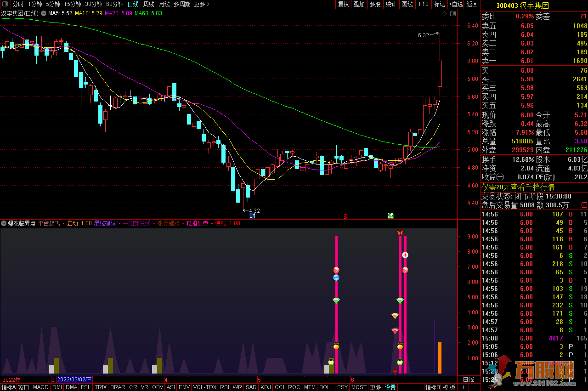
Task: Open the 汉宇集团 chart dropdown arrow
Action: [x=44, y=13]
